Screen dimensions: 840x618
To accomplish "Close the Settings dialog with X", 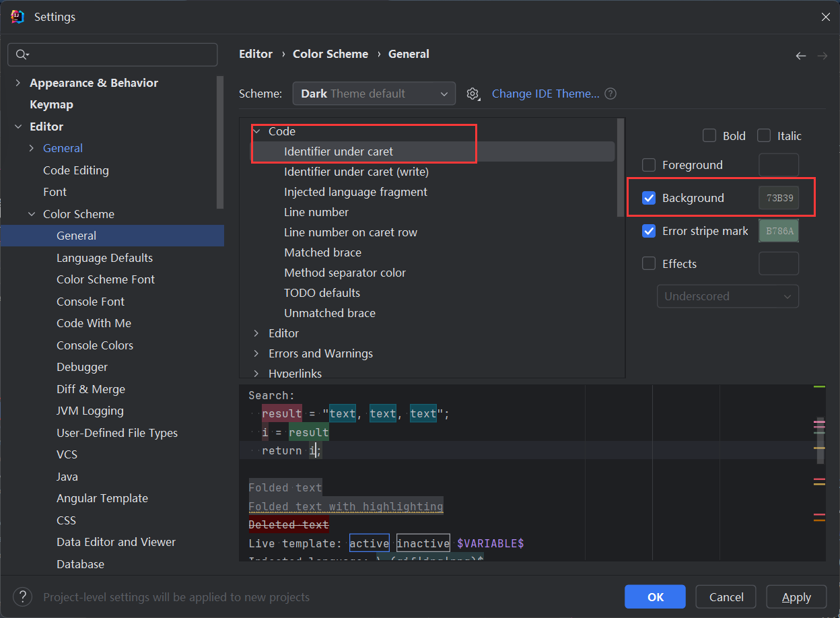I will click(826, 17).
